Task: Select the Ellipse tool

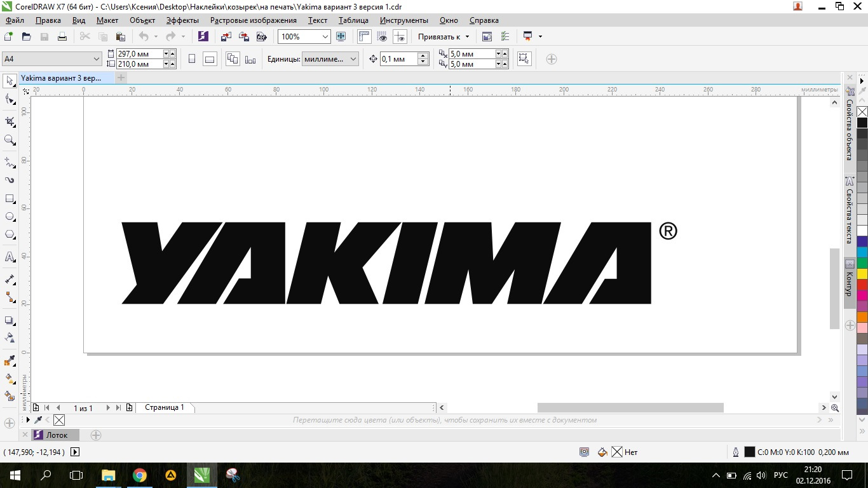Action: pyautogui.click(x=10, y=217)
